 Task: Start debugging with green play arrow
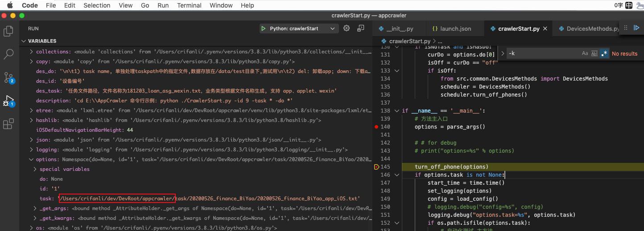[x=264, y=28]
